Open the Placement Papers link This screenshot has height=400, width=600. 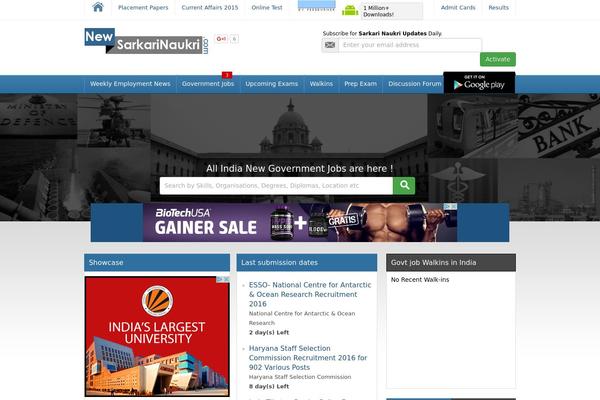pos(143,7)
